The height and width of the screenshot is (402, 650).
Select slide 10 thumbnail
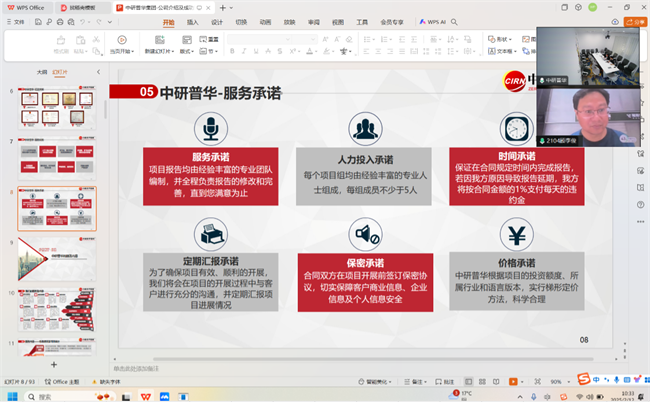coord(57,310)
